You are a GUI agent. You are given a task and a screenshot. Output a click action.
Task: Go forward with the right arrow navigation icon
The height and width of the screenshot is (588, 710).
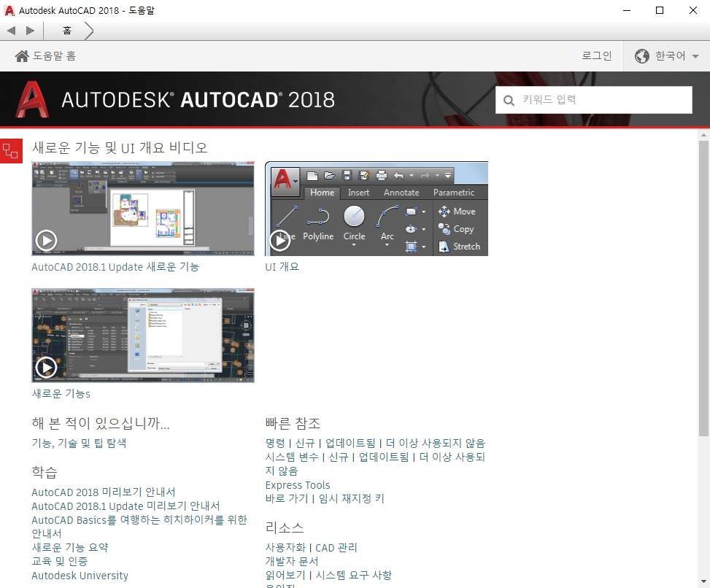pos(31,31)
